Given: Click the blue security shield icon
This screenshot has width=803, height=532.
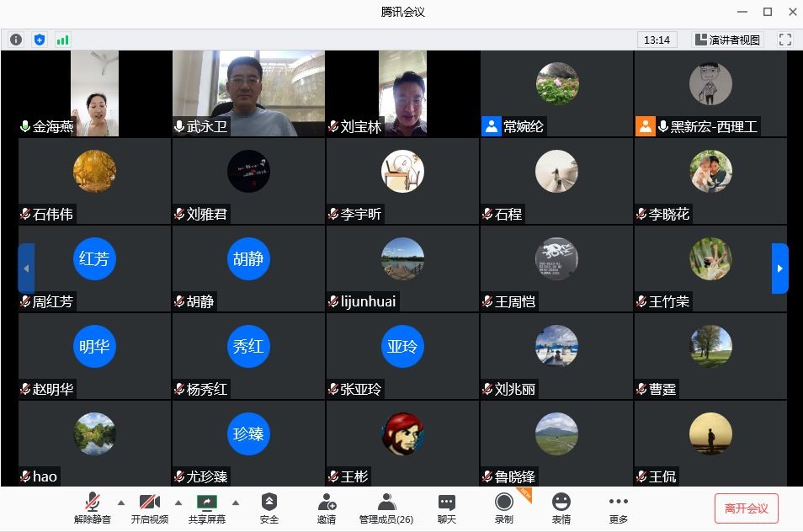Looking at the screenshot, I should 40,40.
